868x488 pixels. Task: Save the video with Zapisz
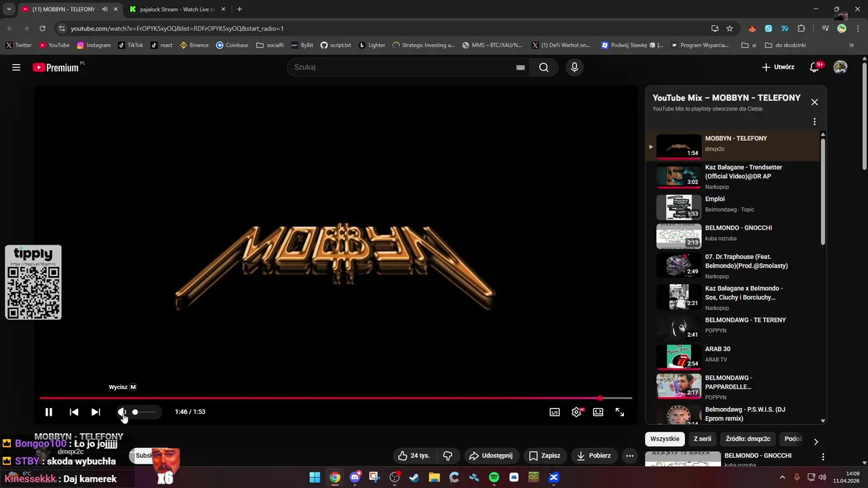pos(545,455)
